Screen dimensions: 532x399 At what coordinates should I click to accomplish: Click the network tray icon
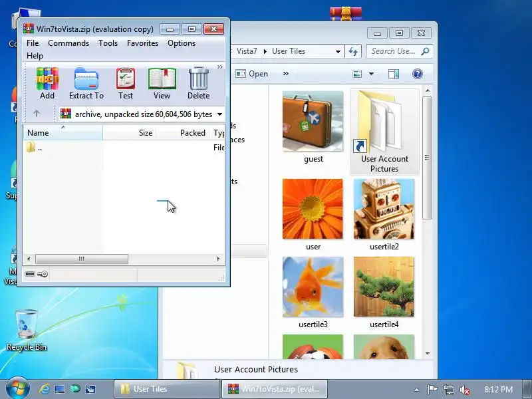448,390
